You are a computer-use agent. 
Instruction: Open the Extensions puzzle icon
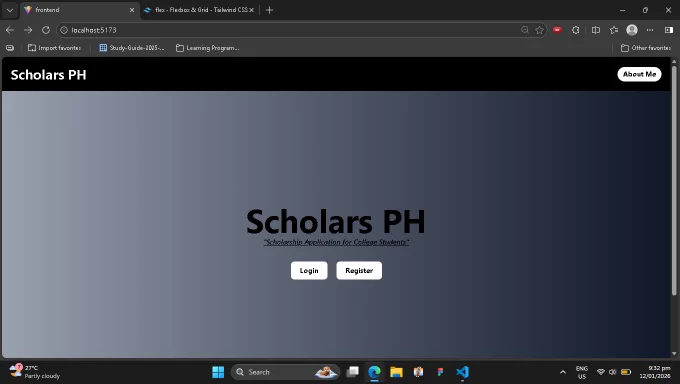point(575,30)
